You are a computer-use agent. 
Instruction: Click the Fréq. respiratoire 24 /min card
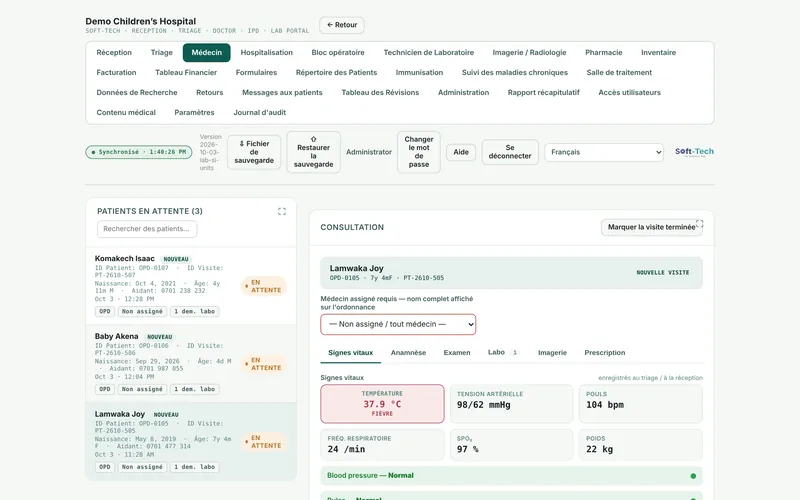coord(382,444)
